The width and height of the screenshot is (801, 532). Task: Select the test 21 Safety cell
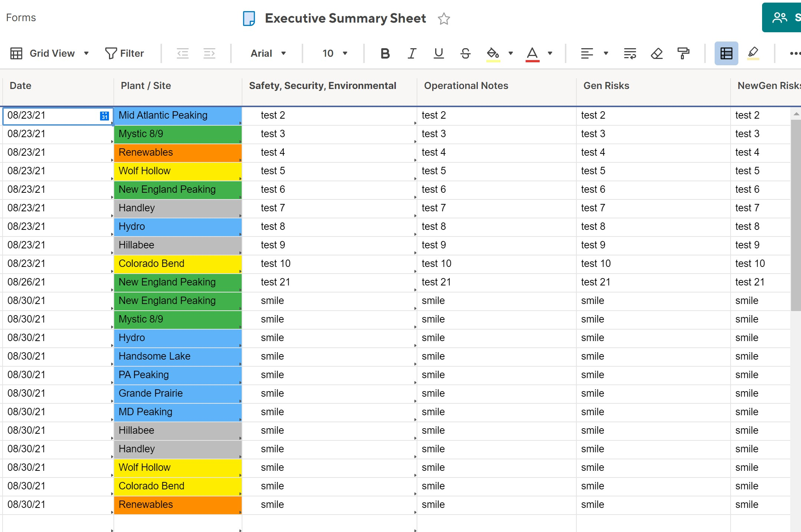tap(330, 282)
